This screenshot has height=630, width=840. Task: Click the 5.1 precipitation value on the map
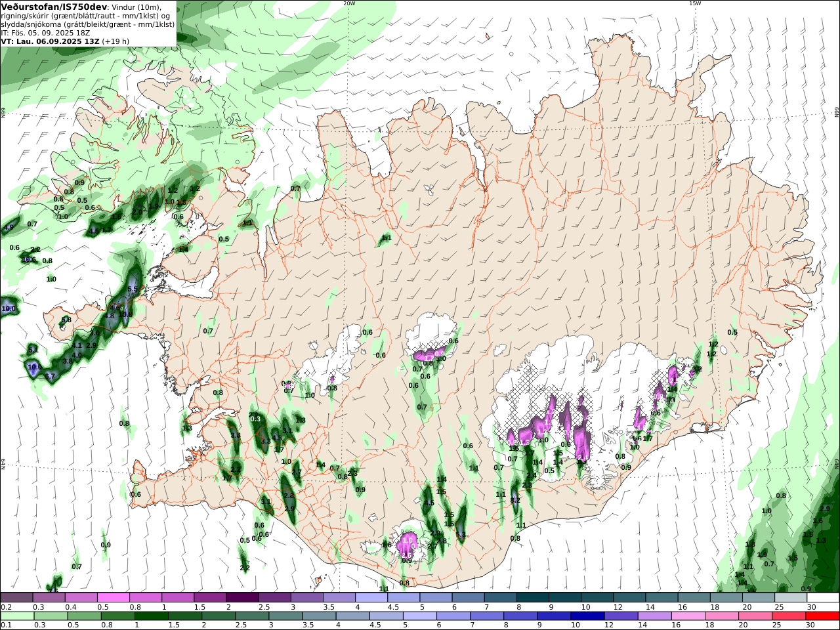(x=33, y=350)
